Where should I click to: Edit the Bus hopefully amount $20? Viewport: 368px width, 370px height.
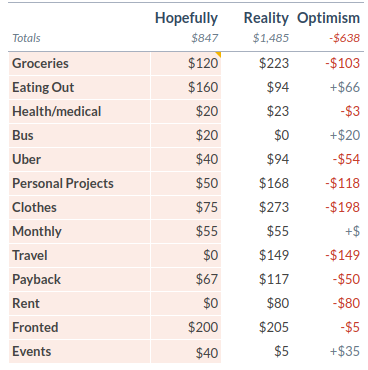(x=207, y=135)
